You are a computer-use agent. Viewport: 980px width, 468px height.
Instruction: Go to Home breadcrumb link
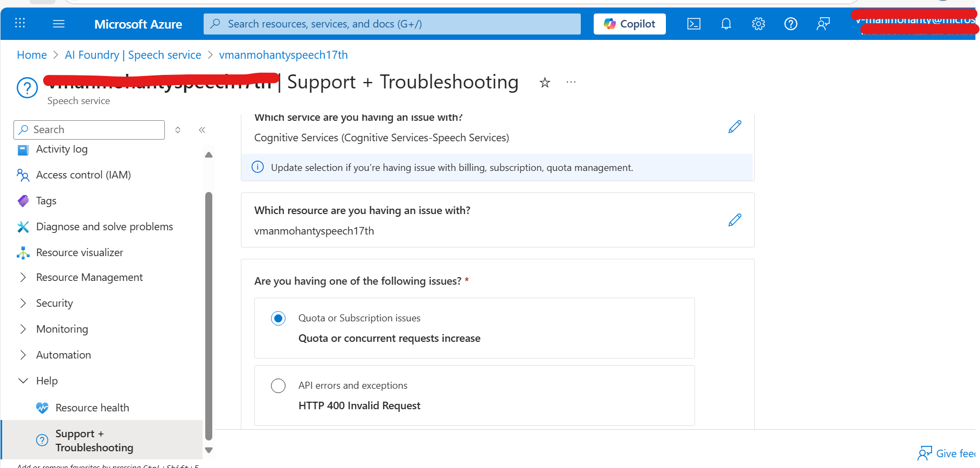pyautogui.click(x=32, y=55)
